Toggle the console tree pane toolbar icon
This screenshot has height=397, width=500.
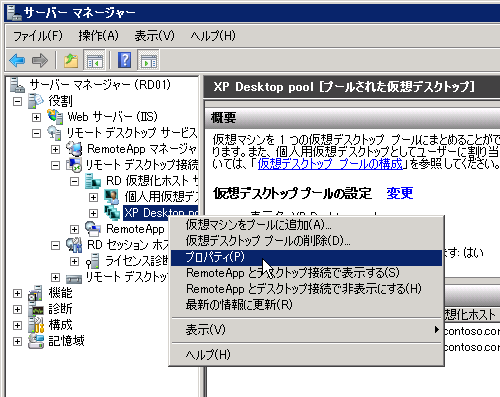point(95,61)
